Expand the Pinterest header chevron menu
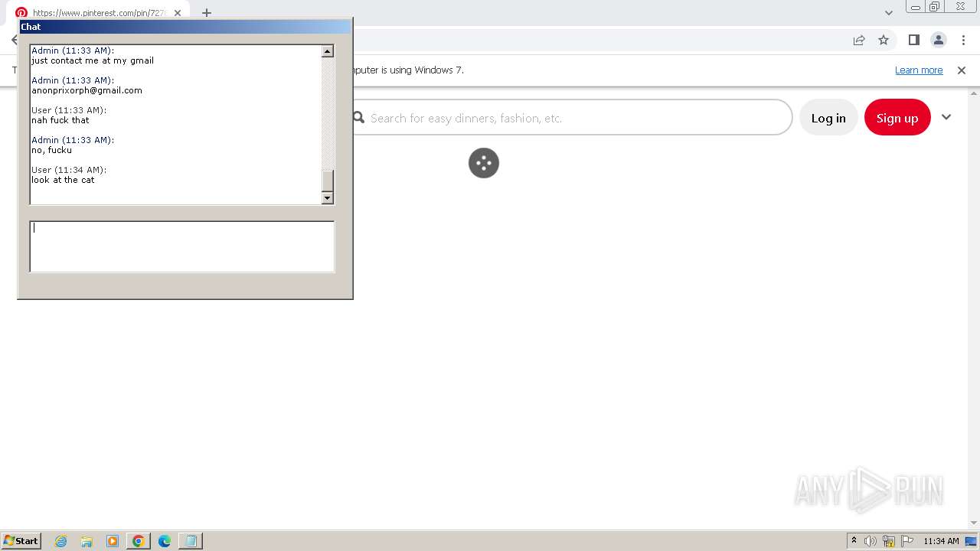 click(946, 117)
